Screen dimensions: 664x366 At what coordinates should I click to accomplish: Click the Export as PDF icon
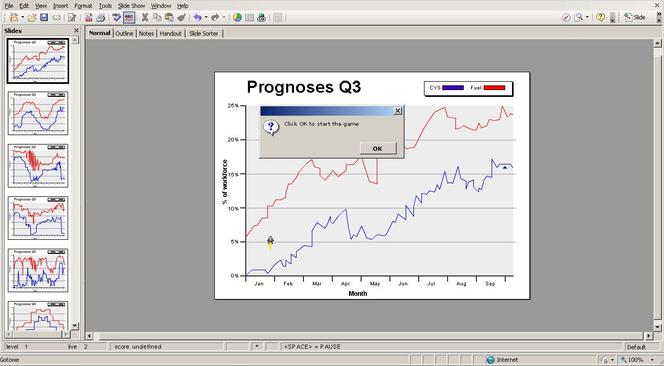tap(89, 17)
